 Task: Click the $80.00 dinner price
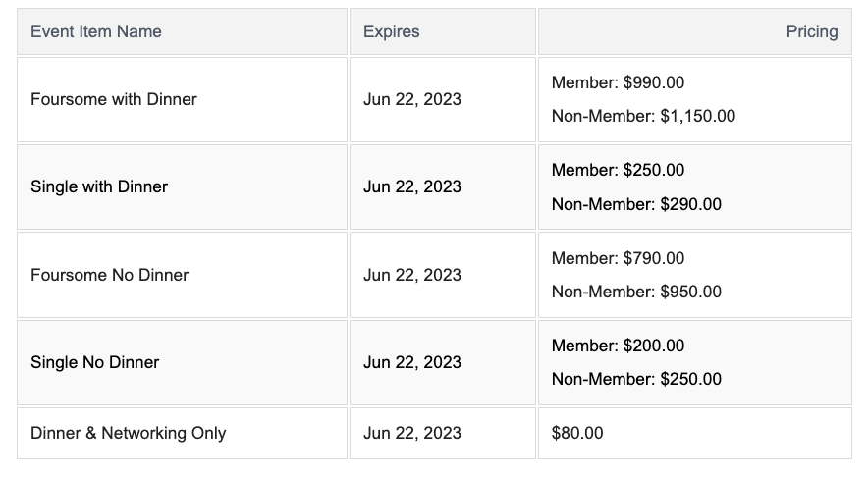pyautogui.click(x=577, y=433)
